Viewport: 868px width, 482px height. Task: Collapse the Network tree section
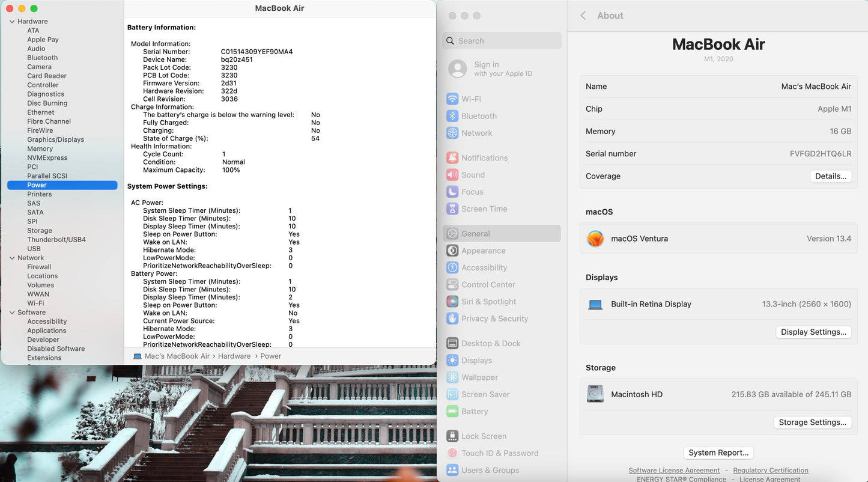coord(12,258)
